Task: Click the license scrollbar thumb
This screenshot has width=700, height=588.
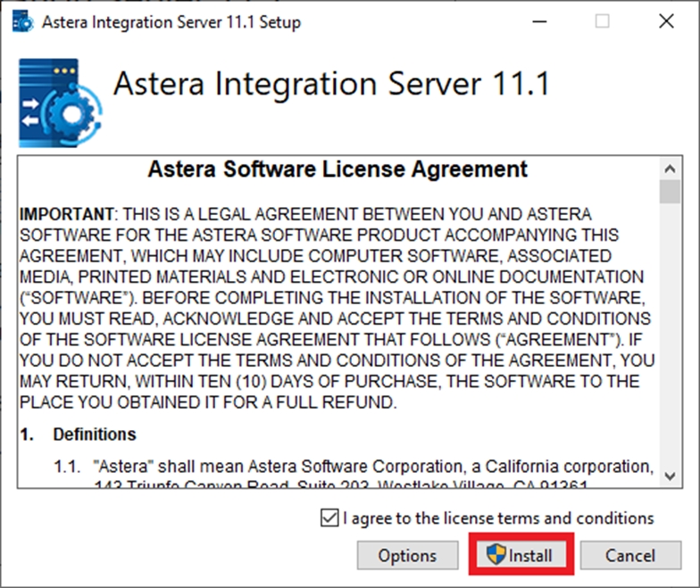Action: coord(670,191)
